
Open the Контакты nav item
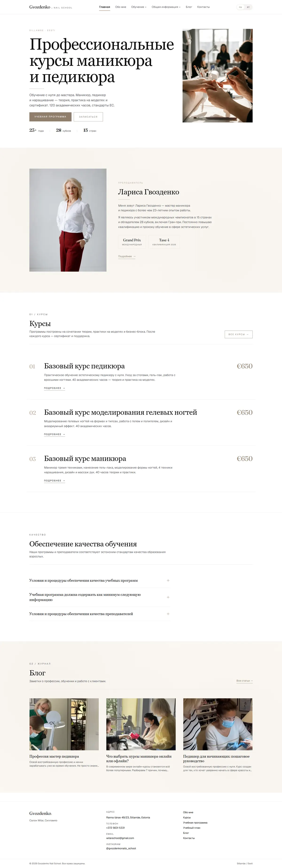pyautogui.click(x=203, y=7)
